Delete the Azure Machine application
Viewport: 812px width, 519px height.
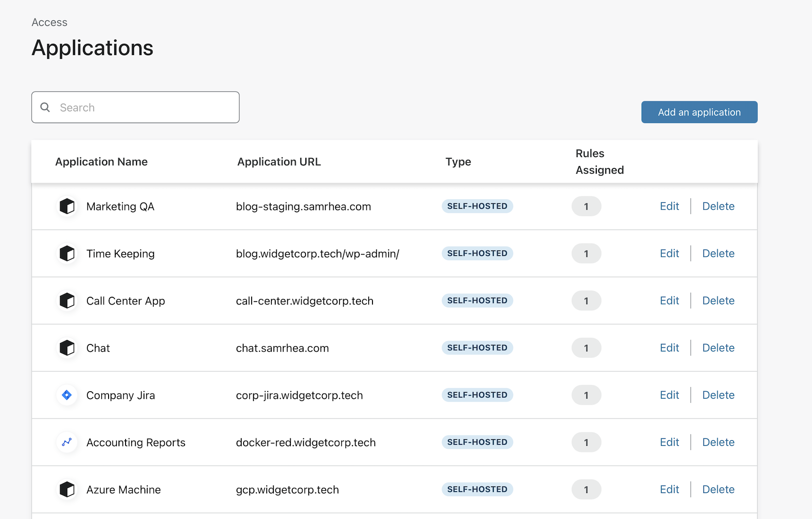pos(718,489)
